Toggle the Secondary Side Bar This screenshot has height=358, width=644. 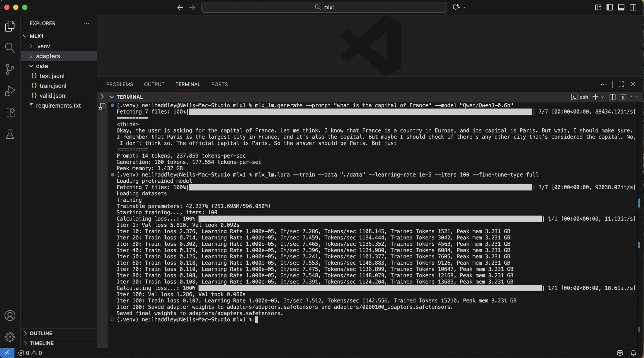click(633, 7)
